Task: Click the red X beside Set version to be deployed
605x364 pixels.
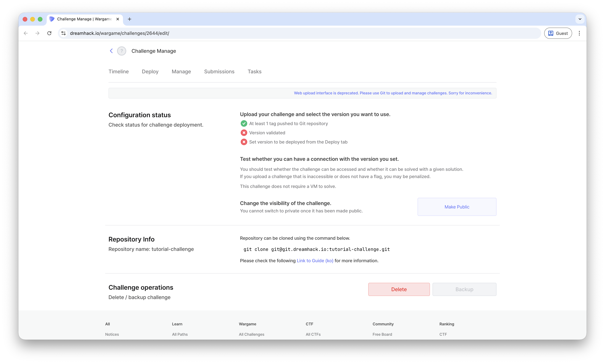Action: pos(243,142)
